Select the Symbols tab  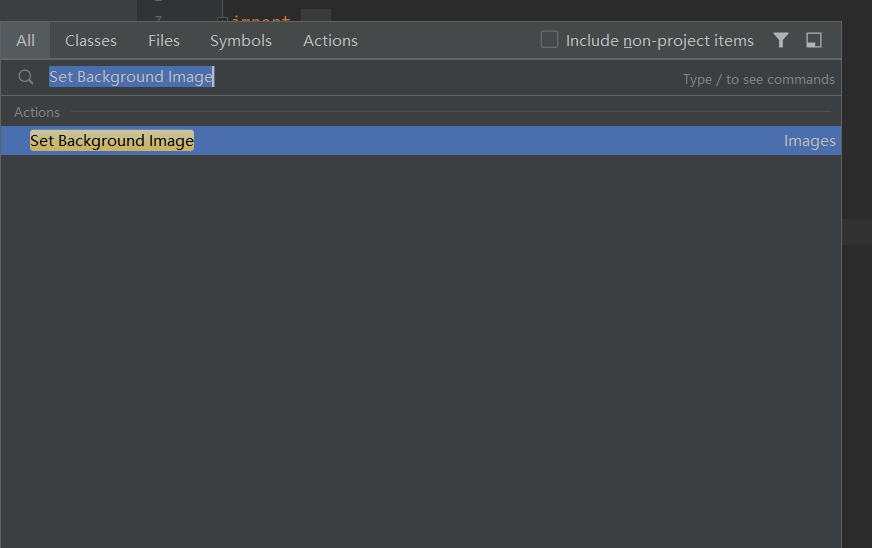pyautogui.click(x=241, y=41)
